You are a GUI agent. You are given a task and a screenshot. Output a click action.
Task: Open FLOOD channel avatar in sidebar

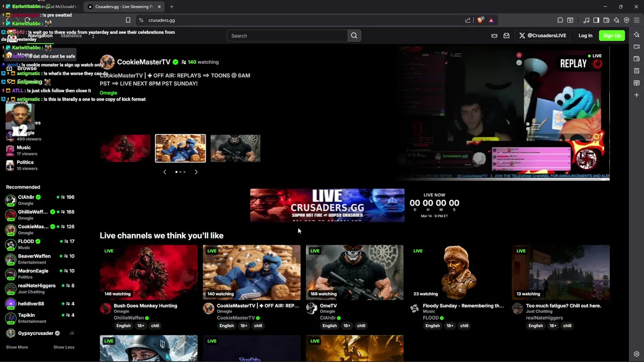click(x=11, y=244)
